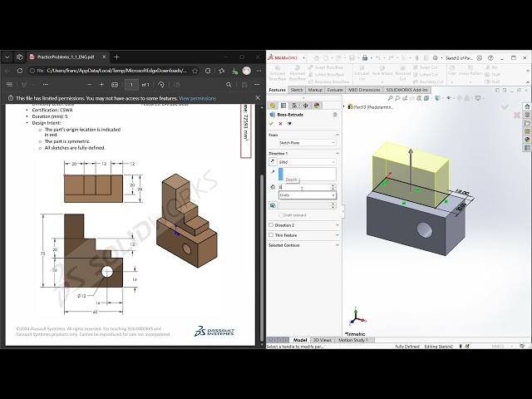Switch to the Model bottom tab

pyautogui.click(x=300, y=340)
